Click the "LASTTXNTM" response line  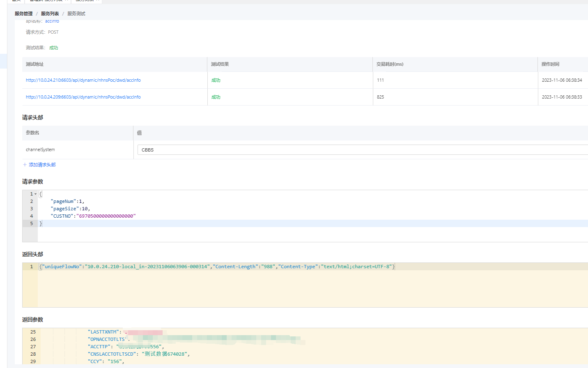coord(125,332)
